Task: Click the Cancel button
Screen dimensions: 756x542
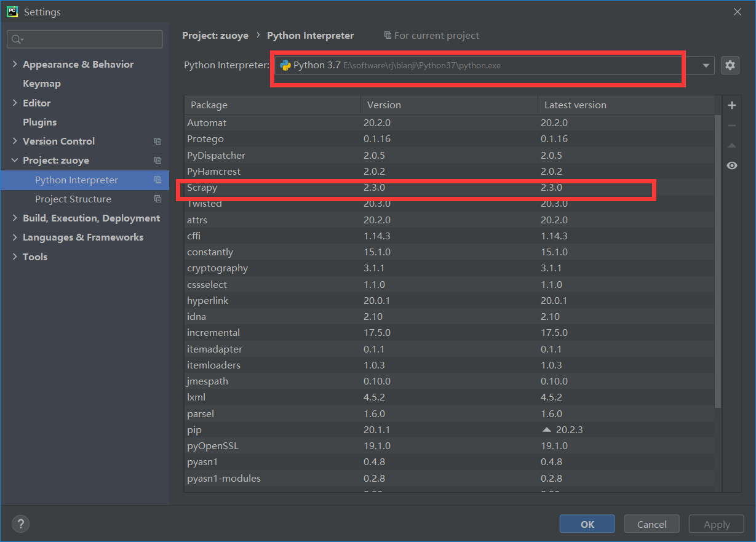Action: 652,524
